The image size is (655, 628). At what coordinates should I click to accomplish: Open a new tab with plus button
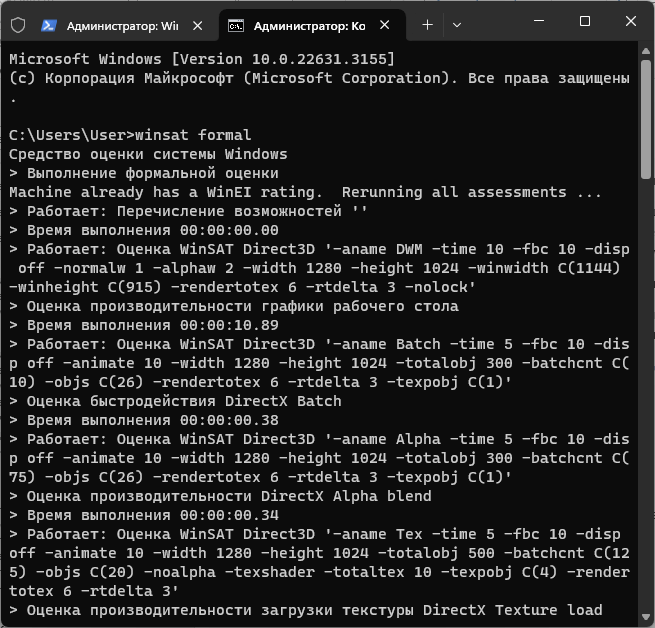[428, 24]
